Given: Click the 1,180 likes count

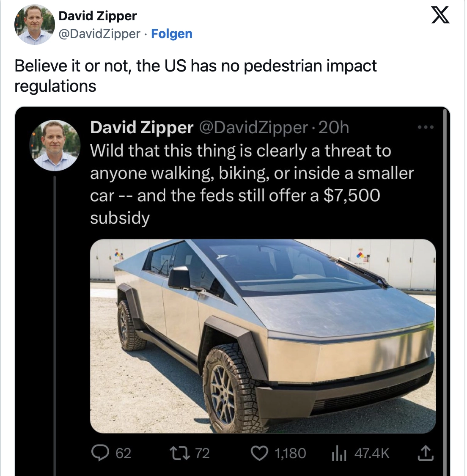Looking at the screenshot, I should click(290, 454).
